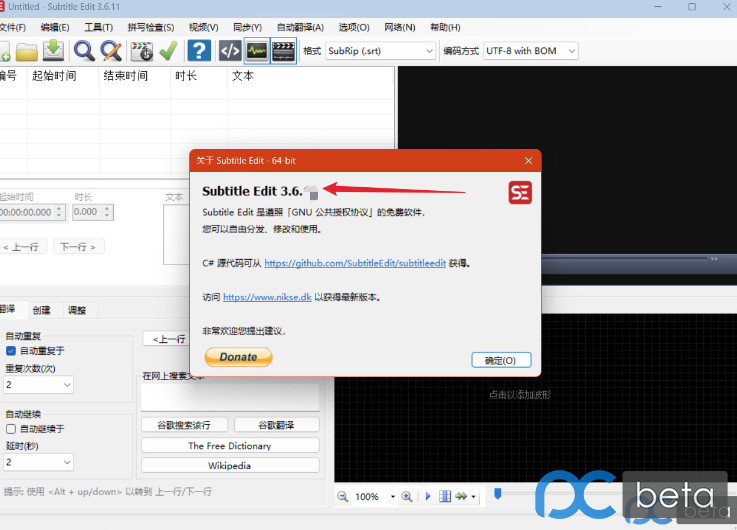Viewport: 737px width, 530px height.
Task: Click the start time spinner arrows
Action: [x=59, y=212]
